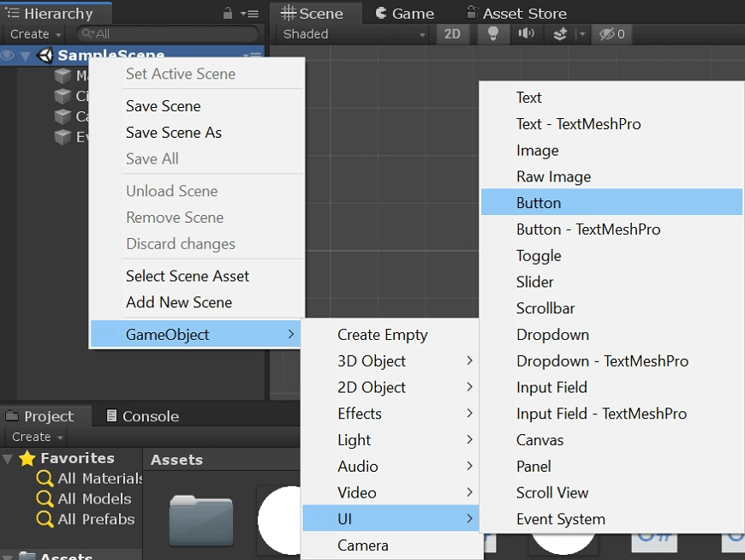Choose Save Scene from context menu
This screenshot has width=745, height=560.
pos(197,106)
